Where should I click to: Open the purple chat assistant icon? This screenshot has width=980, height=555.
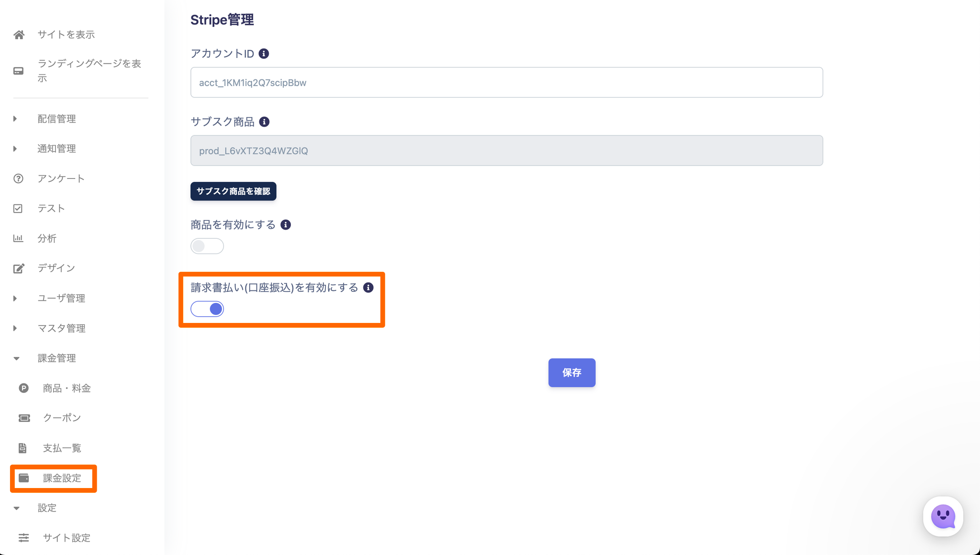pyautogui.click(x=943, y=516)
